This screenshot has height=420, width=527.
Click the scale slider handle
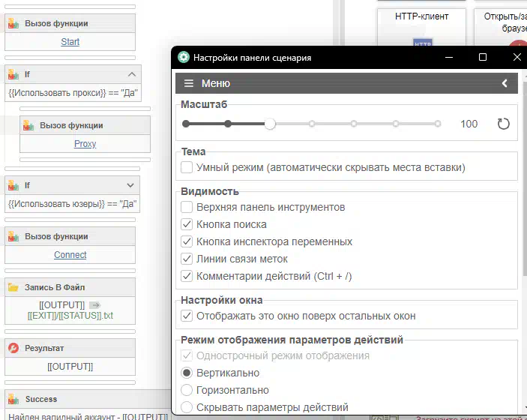coord(270,124)
